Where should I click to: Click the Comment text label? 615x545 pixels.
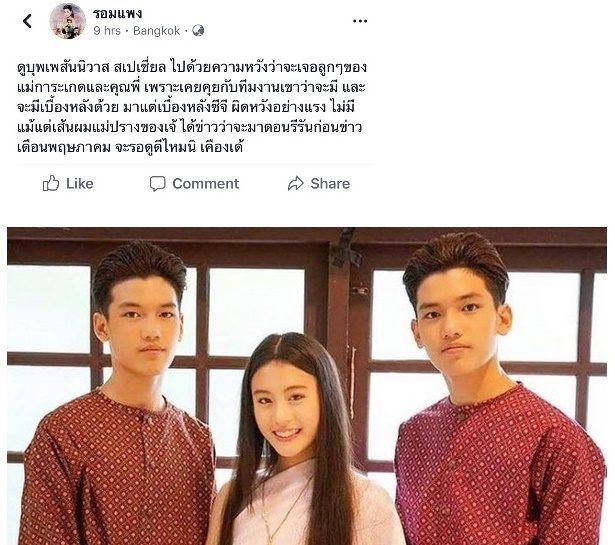[x=206, y=183]
